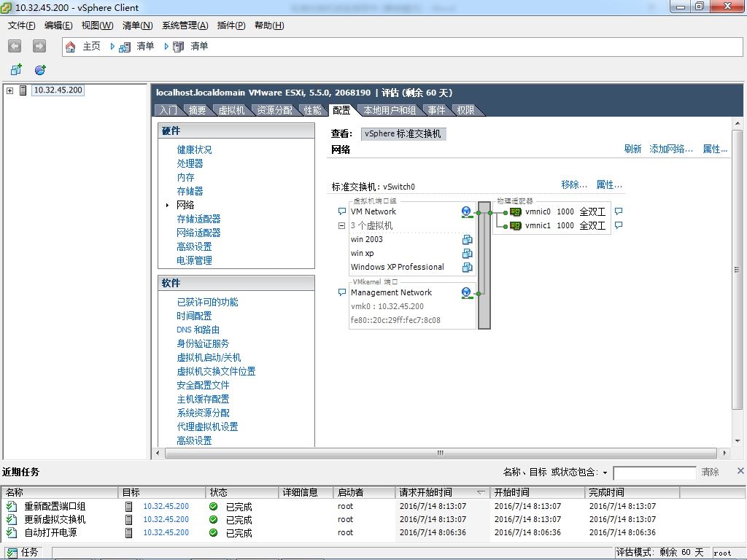Click the recent tasks filter input field

[654, 472]
